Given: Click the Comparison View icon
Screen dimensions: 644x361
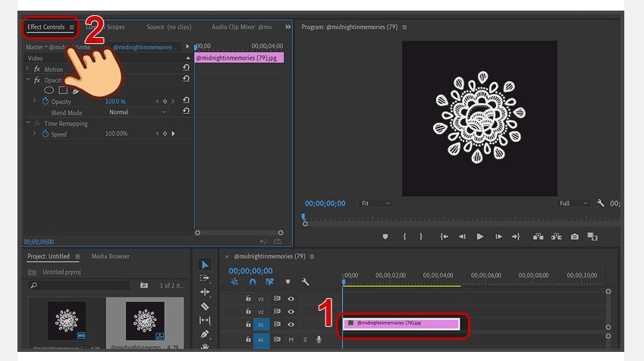Looking at the screenshot, I should coord(592,237).
